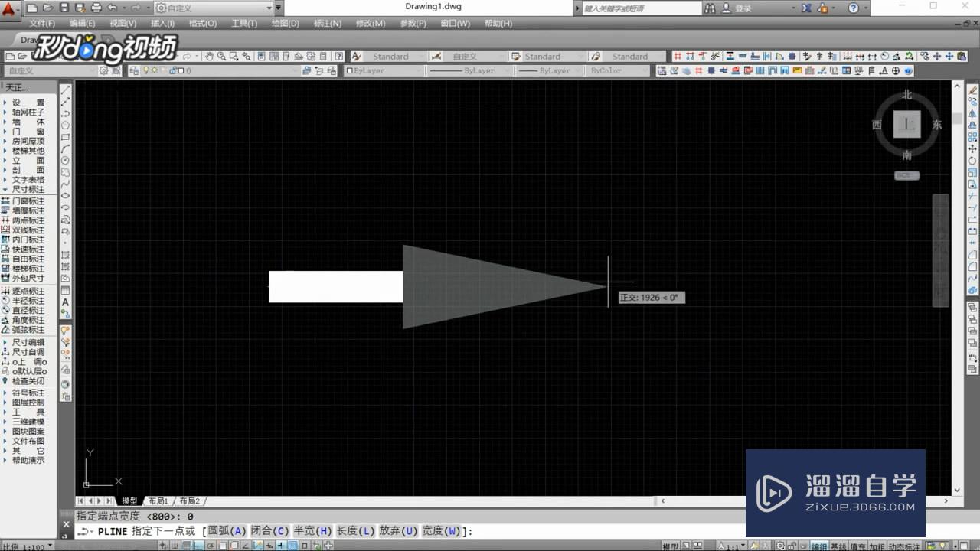Click 检查关闭 check closed tool
The height and width of the screenshot is (551, 980).
pos(28,381)
